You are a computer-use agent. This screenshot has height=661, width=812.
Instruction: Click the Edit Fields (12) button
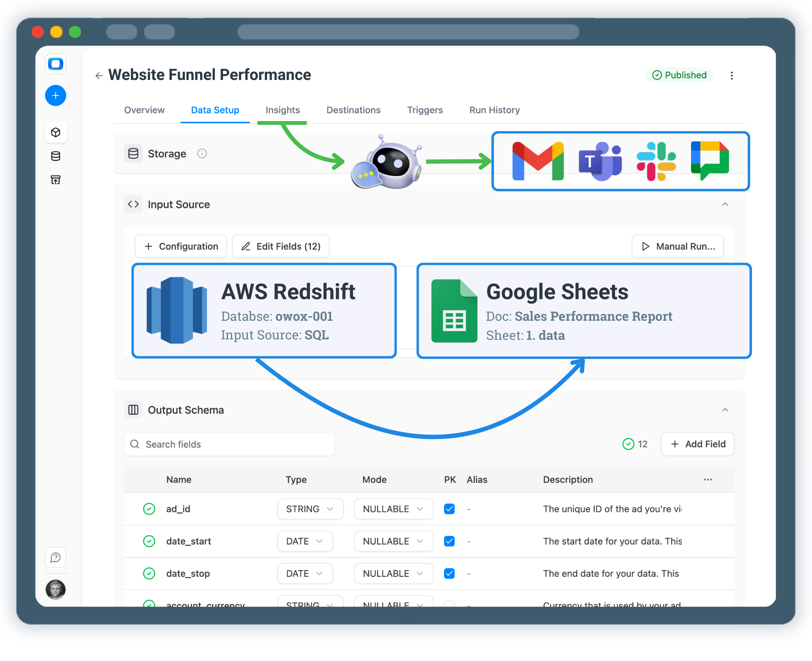click(x=281, y=246)
